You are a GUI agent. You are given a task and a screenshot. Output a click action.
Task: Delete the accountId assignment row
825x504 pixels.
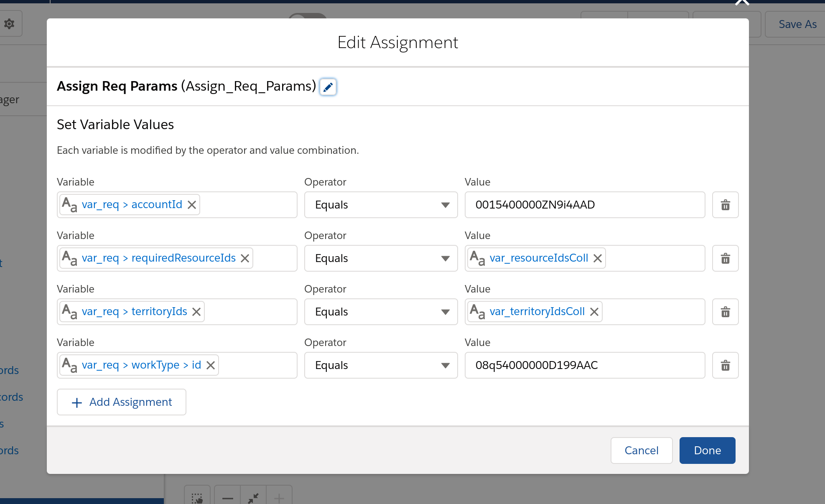pos(725,205)
